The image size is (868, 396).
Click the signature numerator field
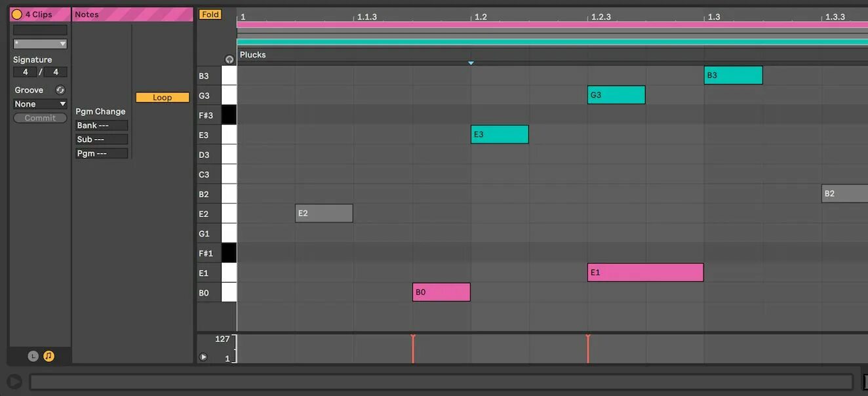tap(25, 72)
